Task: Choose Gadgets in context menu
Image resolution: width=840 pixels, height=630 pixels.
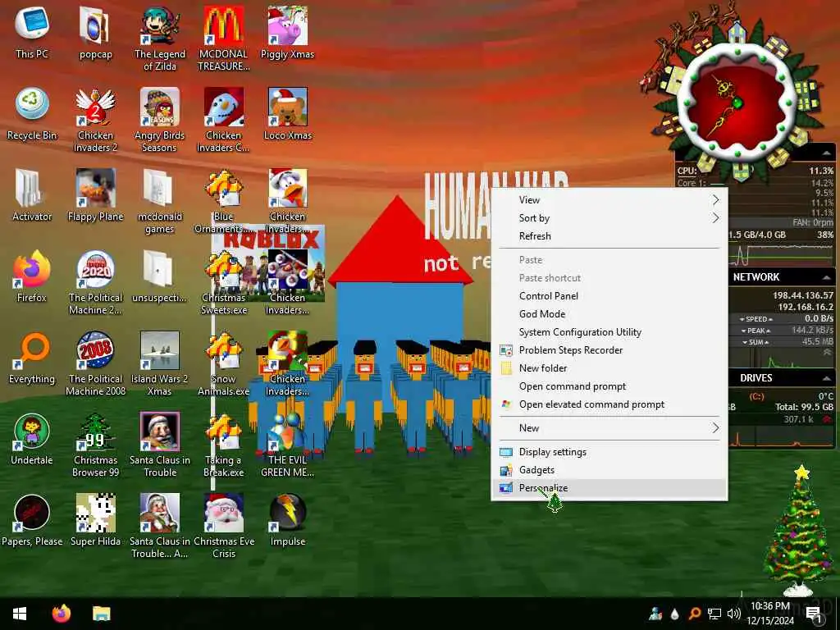Action: point(609,470)
